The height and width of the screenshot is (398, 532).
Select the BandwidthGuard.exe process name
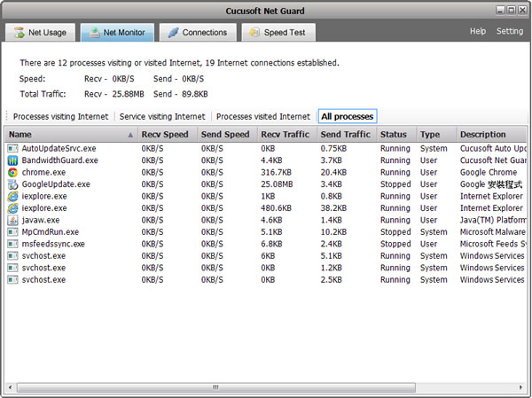click(59, 160)
